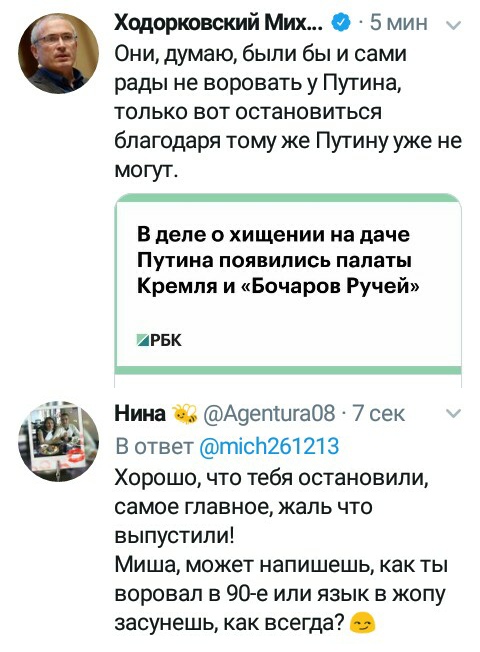Click the blue verified badge icon
Screen dimensions: 480x652
[x=340, y=22]
